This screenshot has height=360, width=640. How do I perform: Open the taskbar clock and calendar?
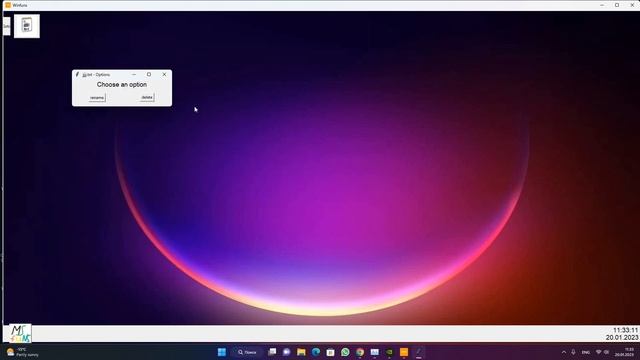pyautogui.click(x=624, y=352)
